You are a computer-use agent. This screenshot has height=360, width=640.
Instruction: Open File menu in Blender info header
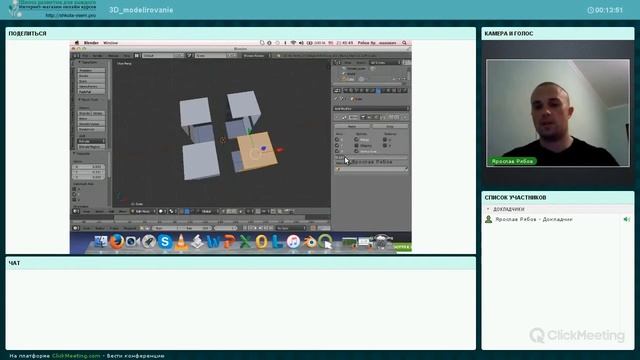(85, 56)
